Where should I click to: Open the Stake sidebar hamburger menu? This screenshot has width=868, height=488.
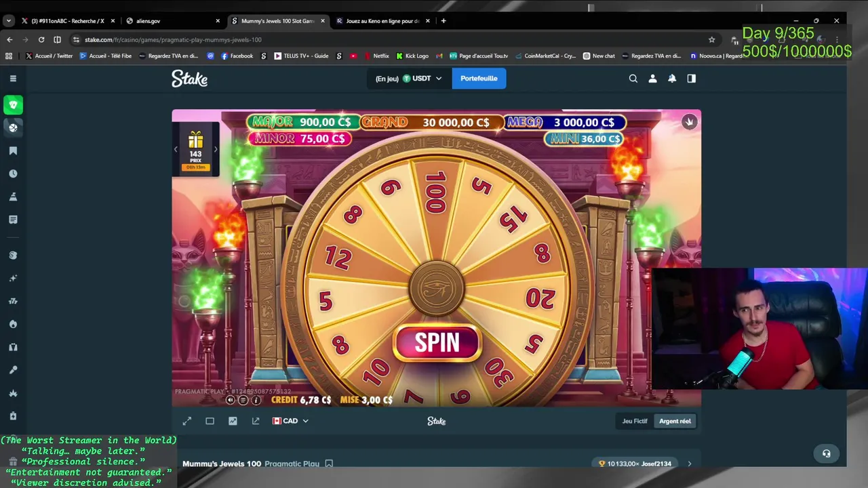13,79
